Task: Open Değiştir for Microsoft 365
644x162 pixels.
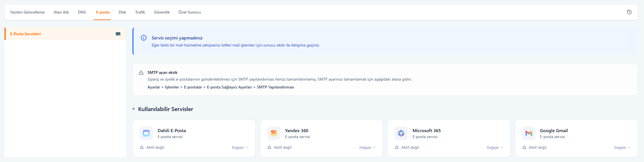Action: coord(494,148)
